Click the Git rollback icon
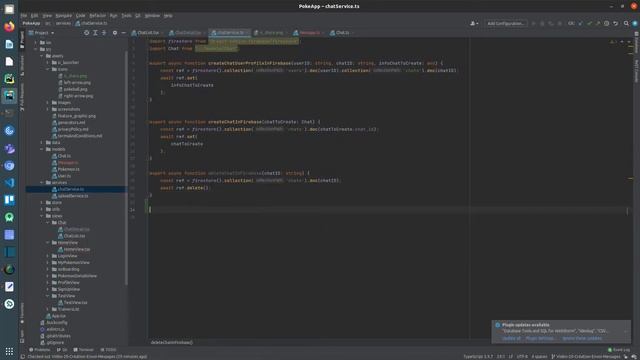Screen dimensions: 640x360 [616, 24]
